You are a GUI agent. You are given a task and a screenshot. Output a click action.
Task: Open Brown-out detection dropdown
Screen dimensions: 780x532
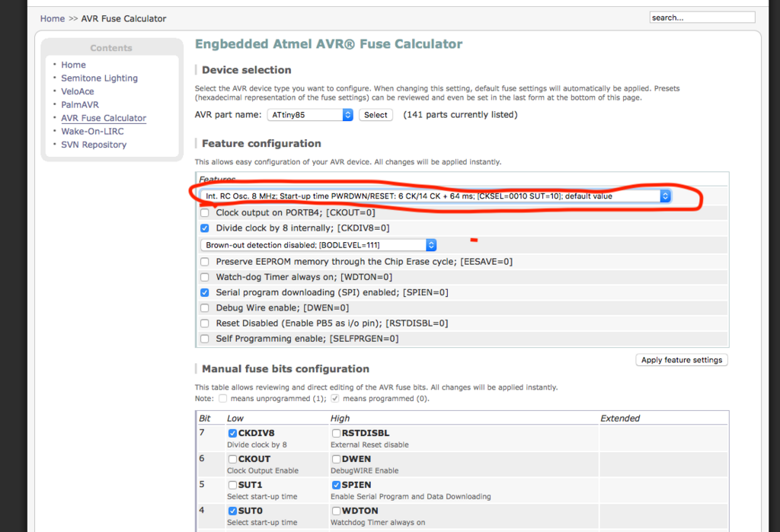[318, 245]
